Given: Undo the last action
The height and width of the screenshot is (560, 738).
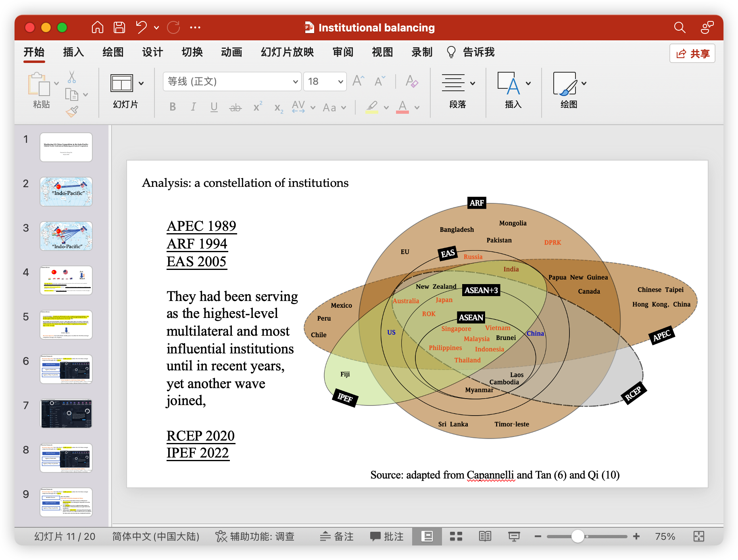Looking at the screenshot, I should point(141,27).
